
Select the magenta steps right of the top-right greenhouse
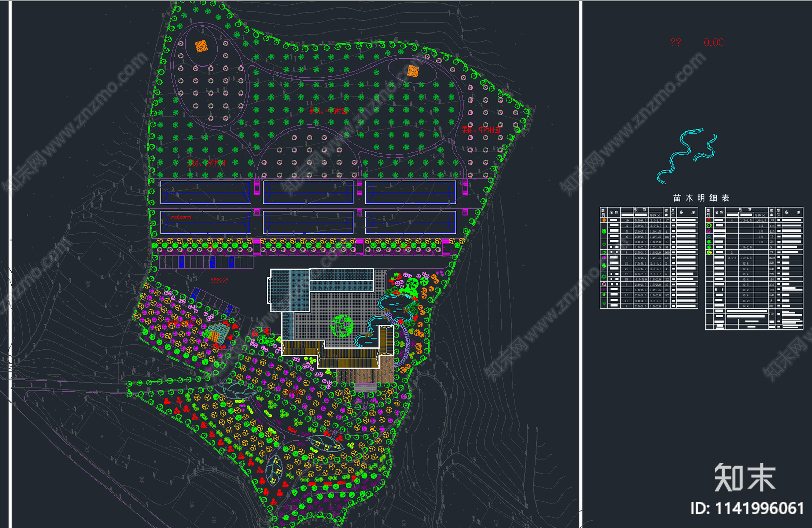(x=464, y=186)
